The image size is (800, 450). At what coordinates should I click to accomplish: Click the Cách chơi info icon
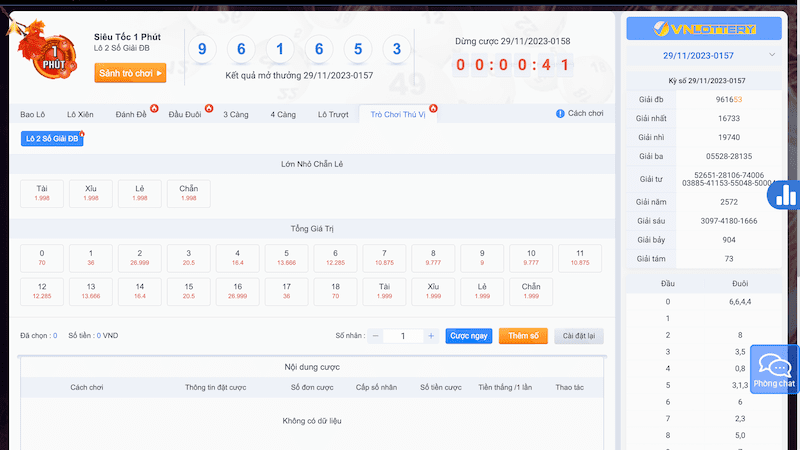pyautogui.click(x=560, y=114)
